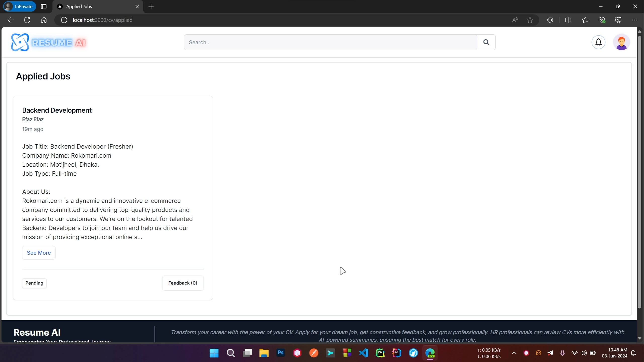Click the Pending status badge
Viewport: 644px width, 362px height.
[34, 283]
